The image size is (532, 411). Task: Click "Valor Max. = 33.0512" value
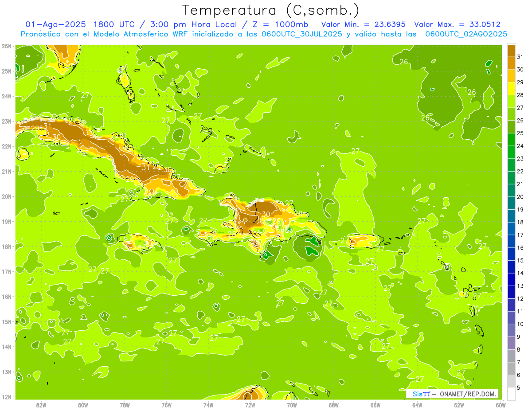[x=457, y=24]
